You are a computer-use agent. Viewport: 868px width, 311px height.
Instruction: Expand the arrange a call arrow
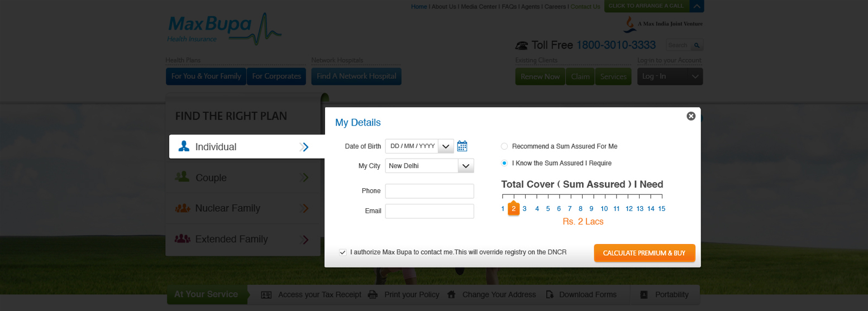[697, 6]
